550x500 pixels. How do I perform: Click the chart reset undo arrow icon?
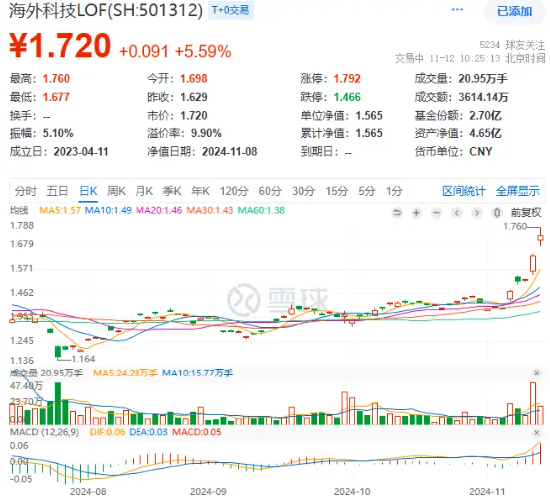[x=397, y=213]
